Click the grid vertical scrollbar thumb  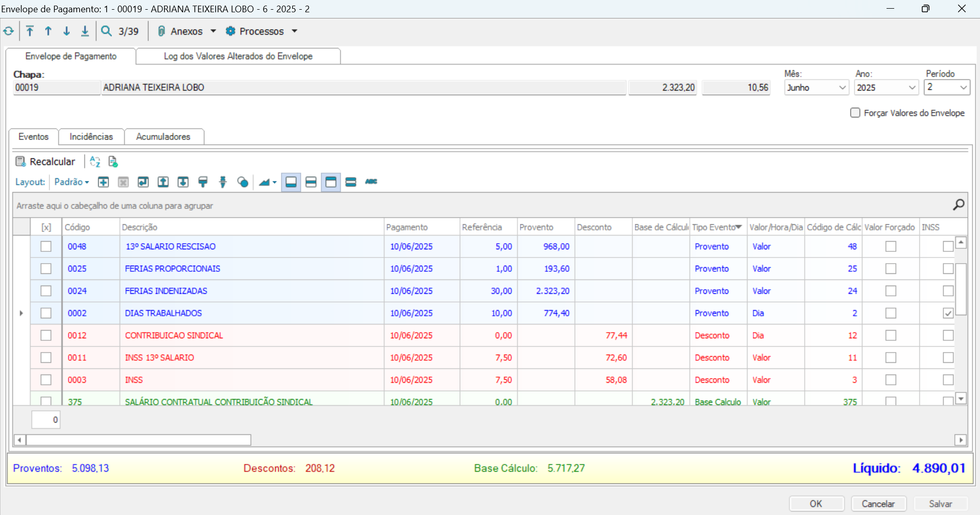[x=961, y=289]
